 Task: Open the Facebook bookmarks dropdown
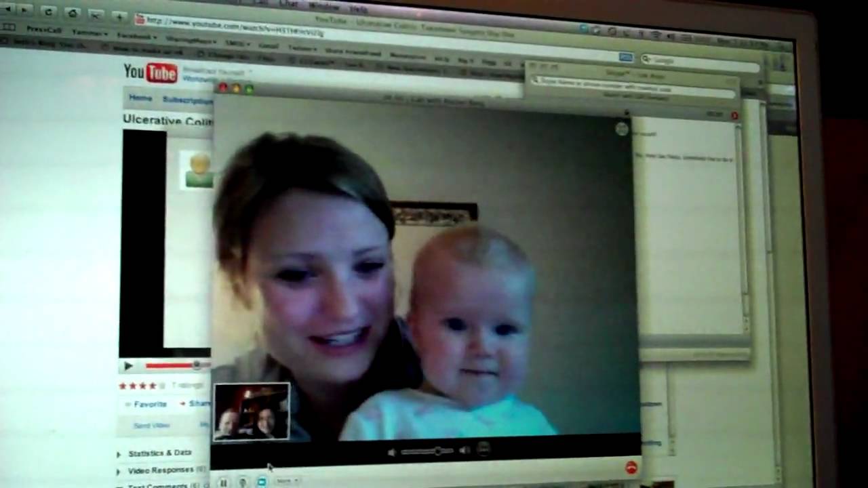138,36
